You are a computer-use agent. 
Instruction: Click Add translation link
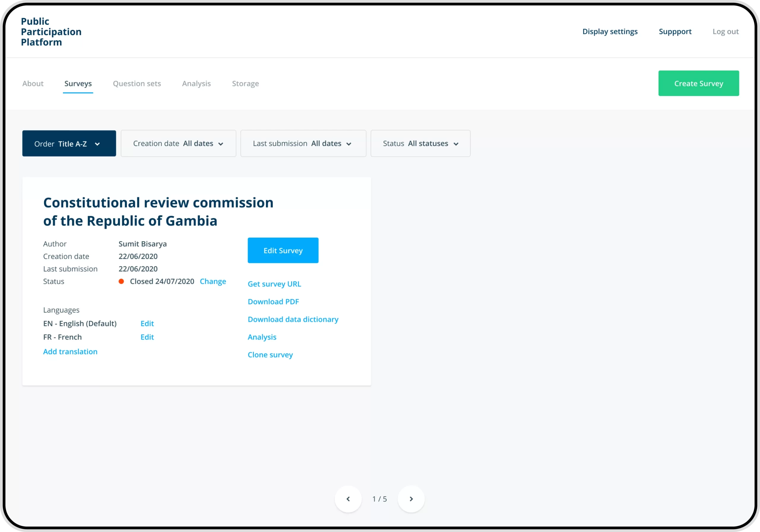pos(70,351)
